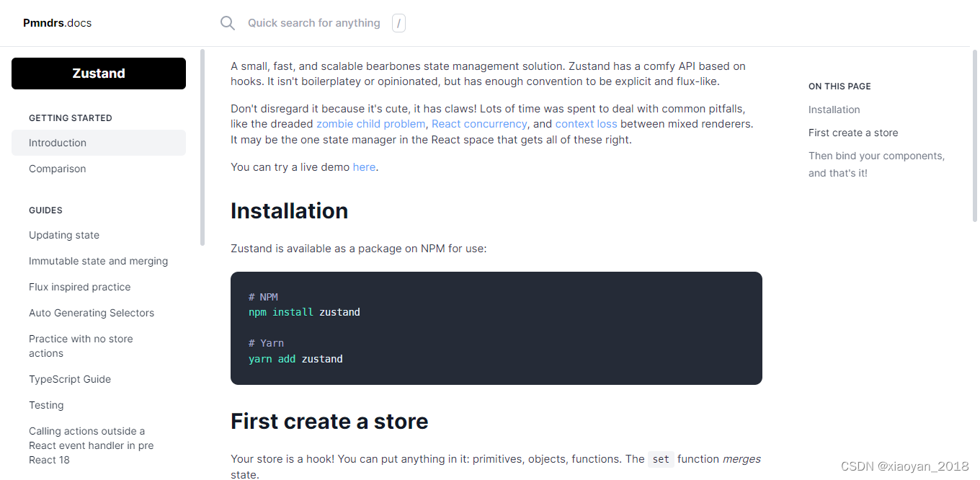Open Auto Generating Selectors guide
Image resolution: width=980 pixels, height=480 pixels.
tap(92, 313)
